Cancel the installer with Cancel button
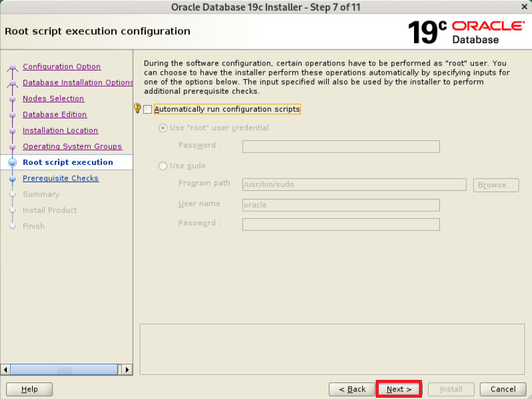532x399 pixels. tap(503, 389)
